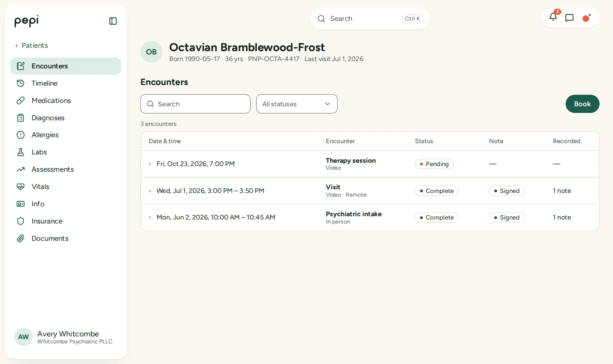
Task: Click the OB patient avatar
Action: [x=151, y=52]
